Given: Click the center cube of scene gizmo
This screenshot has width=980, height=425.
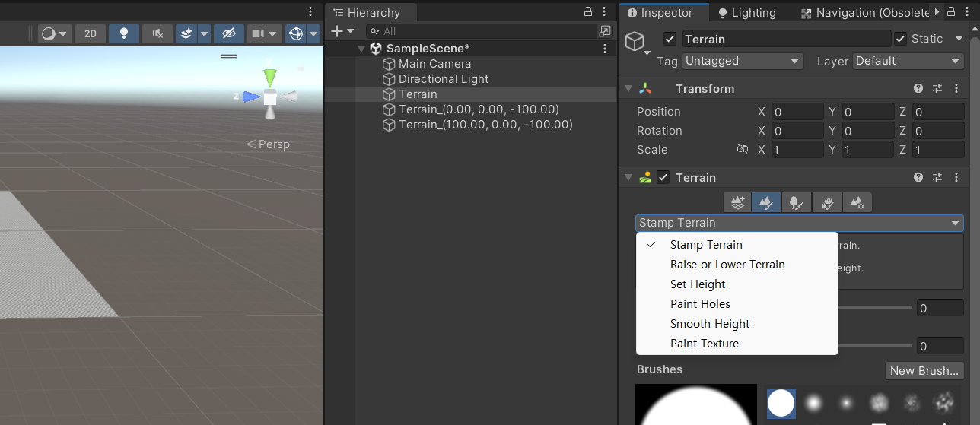Looking at the screenshot, I should click(270, 97).
